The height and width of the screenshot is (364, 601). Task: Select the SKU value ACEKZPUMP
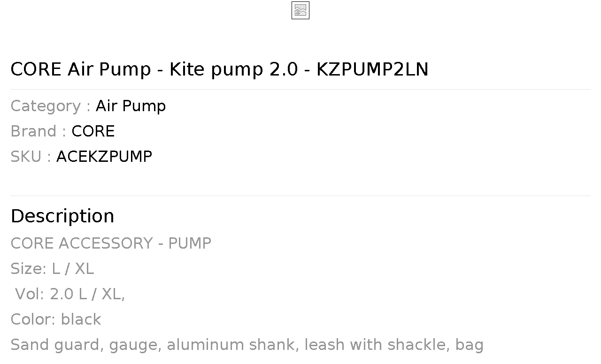point(104,157)
